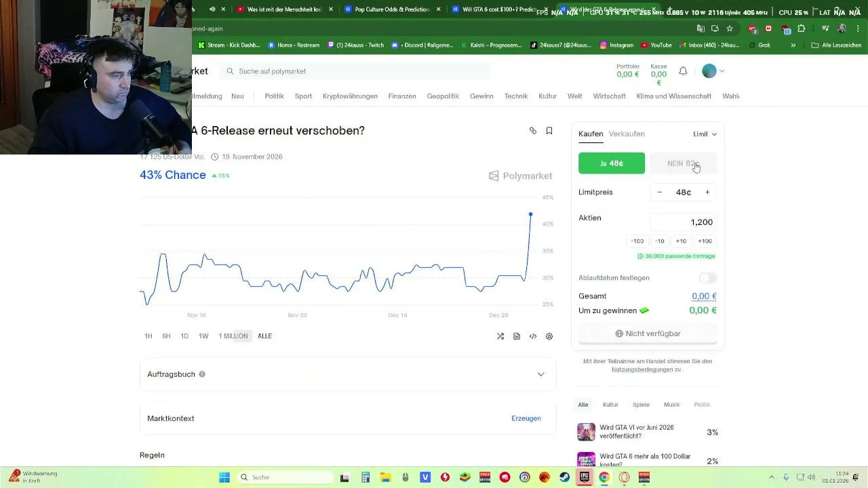Subtract 100 Aktien with -100
The image size is (868, 488).
[637, 241]
